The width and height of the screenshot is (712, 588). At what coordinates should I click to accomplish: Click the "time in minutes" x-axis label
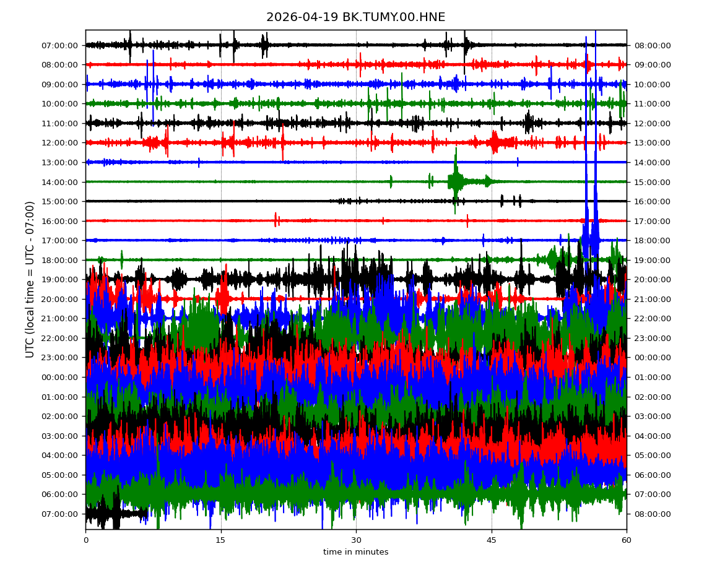pyautogui.click(x=355, y=552)
